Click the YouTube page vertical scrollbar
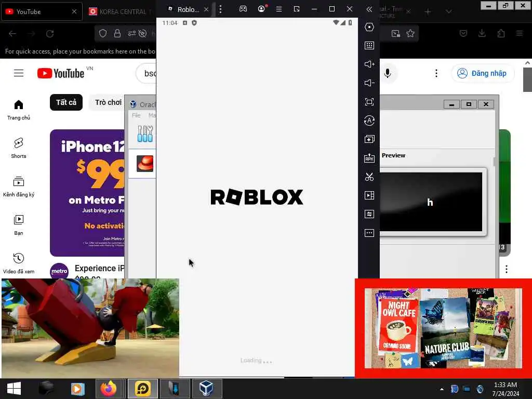Screen dimensions: 532x399 pos(527,79)
